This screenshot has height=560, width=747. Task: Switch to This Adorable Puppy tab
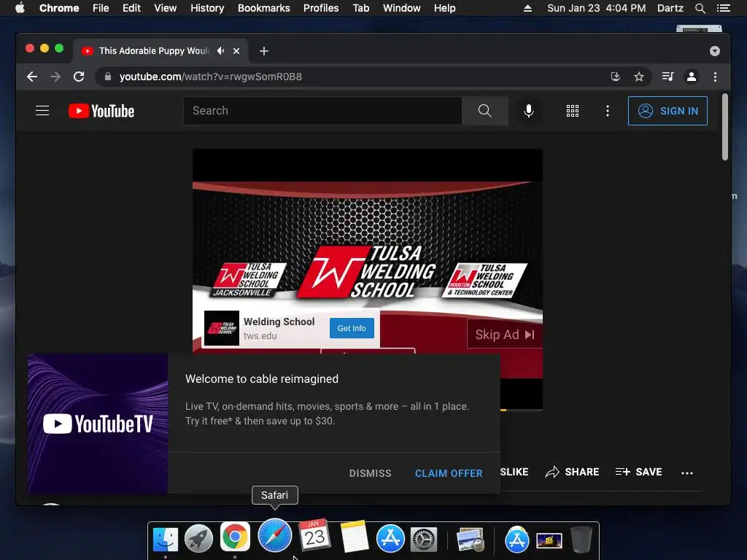coord(154,50)
